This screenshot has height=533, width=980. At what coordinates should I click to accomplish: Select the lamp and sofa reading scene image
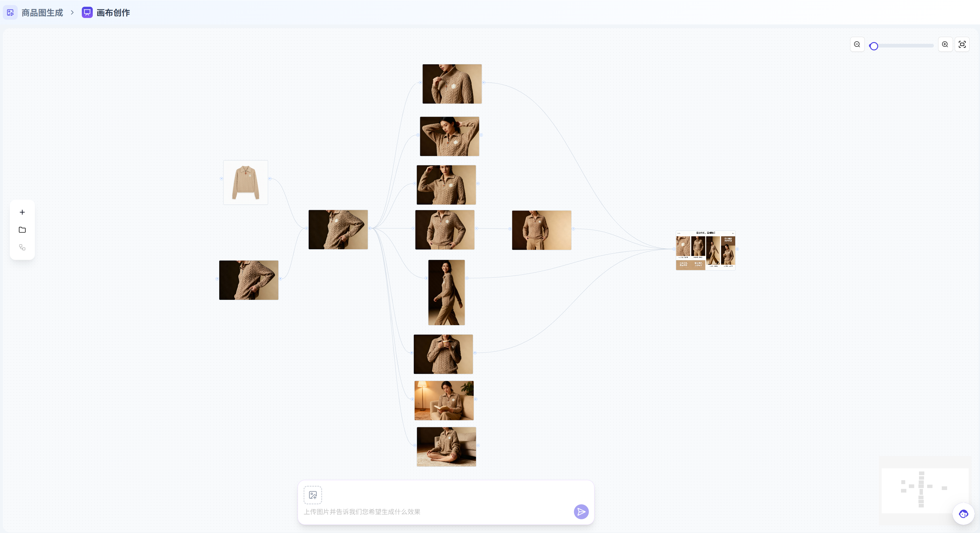click(444, 400)
